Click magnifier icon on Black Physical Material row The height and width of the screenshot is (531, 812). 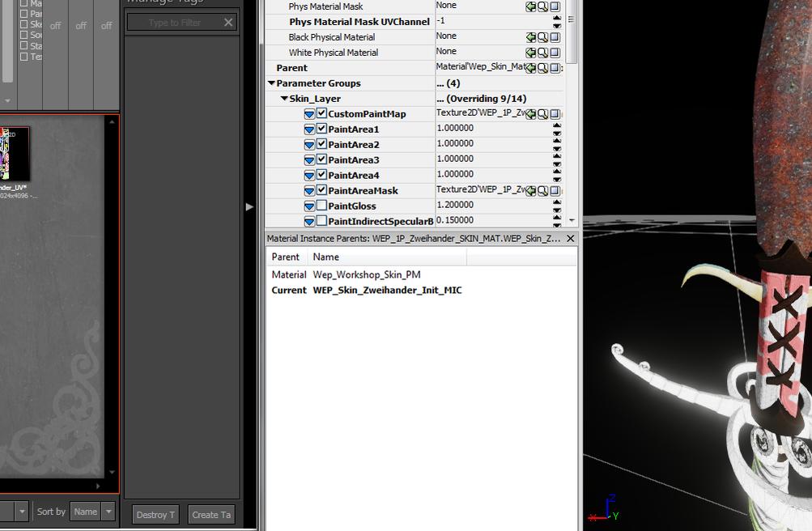[x=542, y=37]
